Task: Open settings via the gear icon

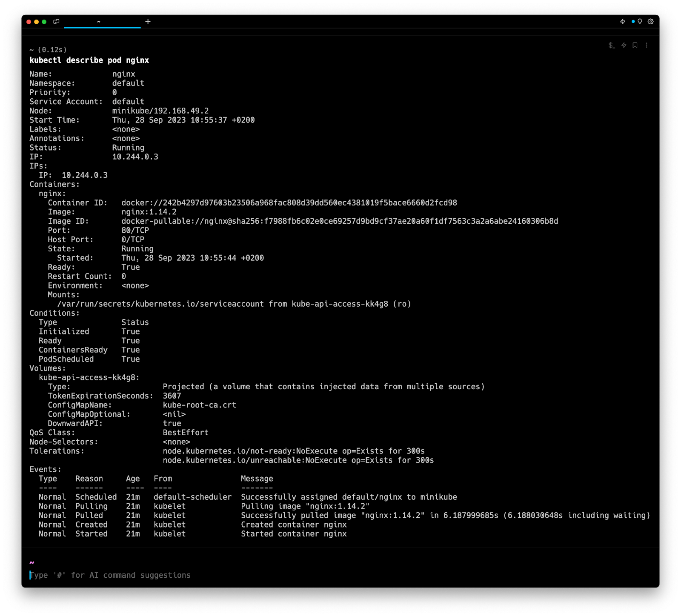Action: (x=651, y=22)
